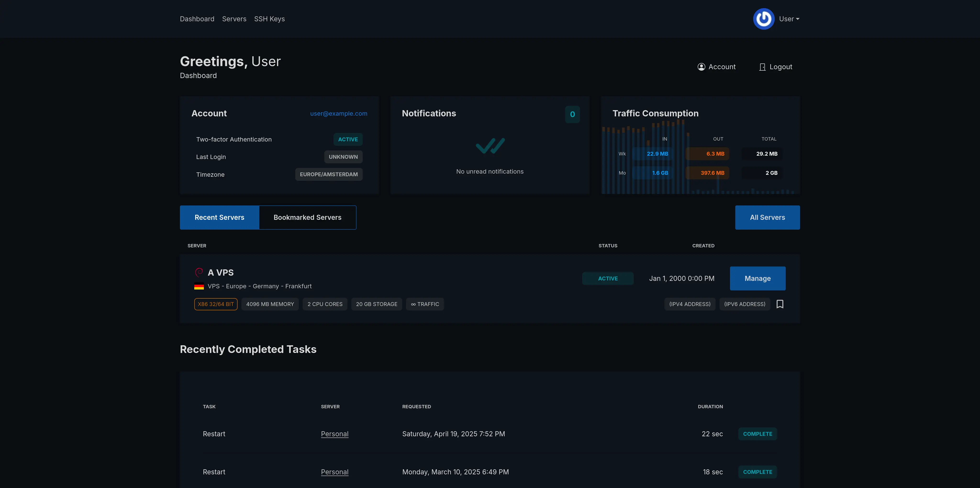Click the Logout icon

coord(762,67)
